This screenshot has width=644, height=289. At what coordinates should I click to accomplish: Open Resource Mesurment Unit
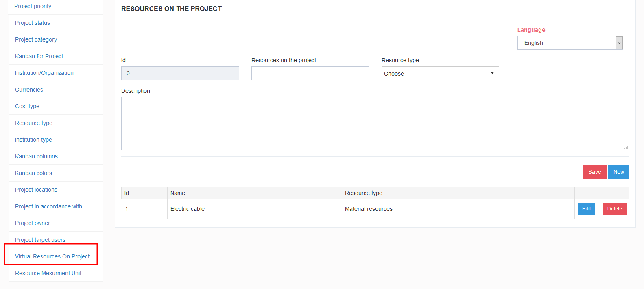pyautogui.click(x=48, y=273)
